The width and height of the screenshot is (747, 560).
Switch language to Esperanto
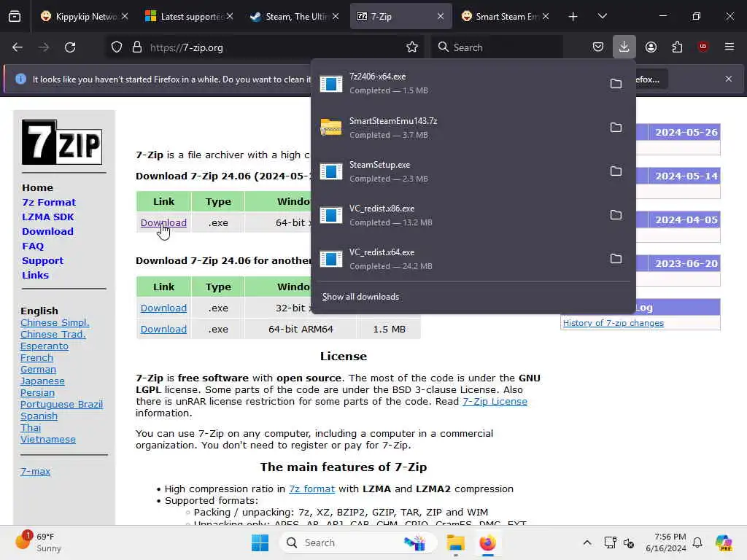44,346
